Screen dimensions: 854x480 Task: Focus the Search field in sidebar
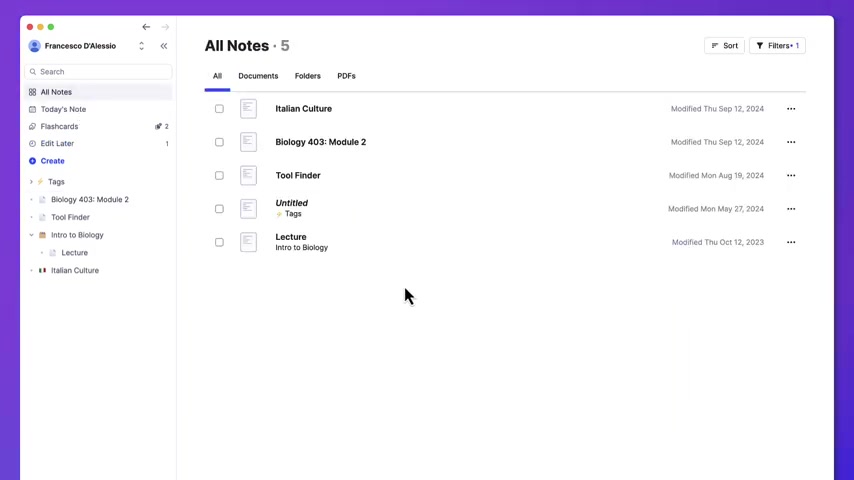coord(99,71)
